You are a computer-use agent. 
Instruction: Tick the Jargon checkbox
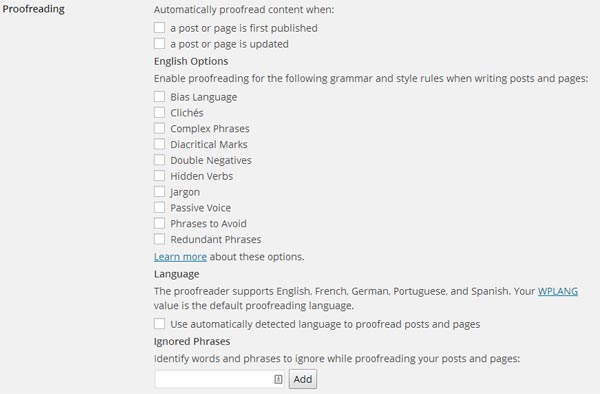tap(160, 191)
